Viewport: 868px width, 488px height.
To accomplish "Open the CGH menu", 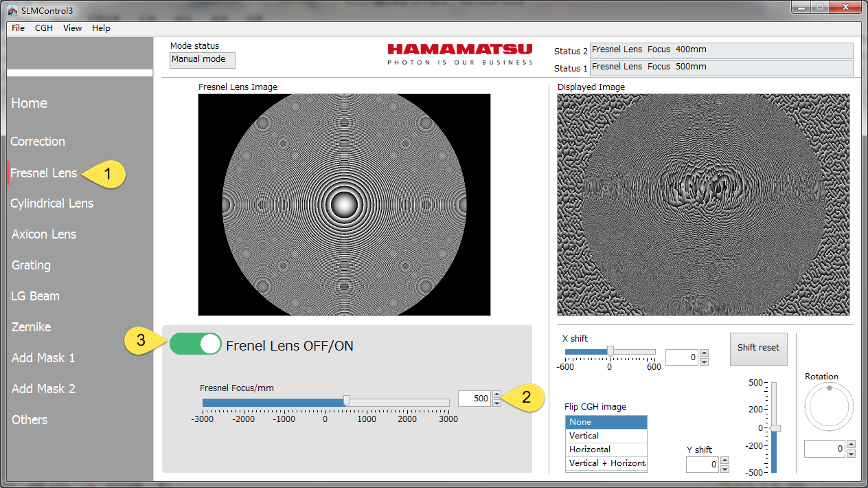I will [x=44, y=28].
